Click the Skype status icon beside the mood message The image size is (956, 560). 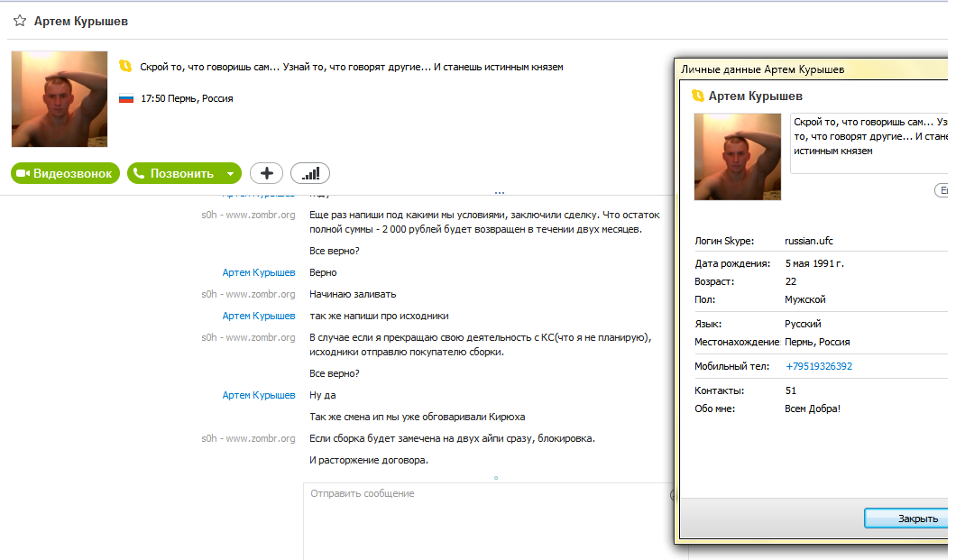(125, 66)
